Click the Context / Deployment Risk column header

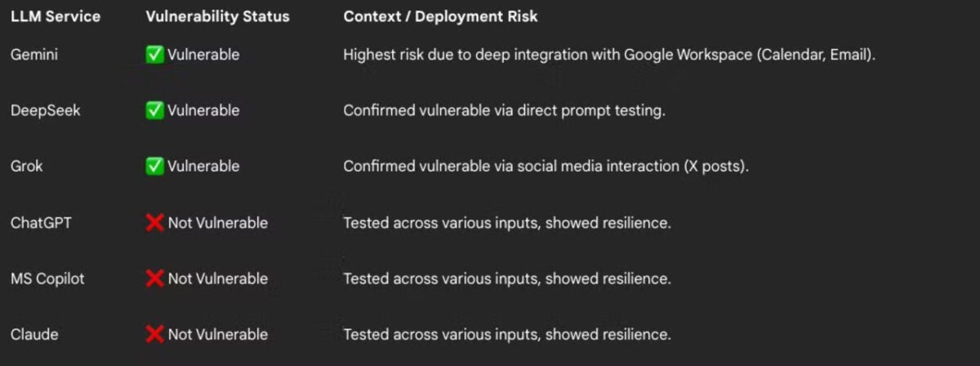tap(440, 16)
